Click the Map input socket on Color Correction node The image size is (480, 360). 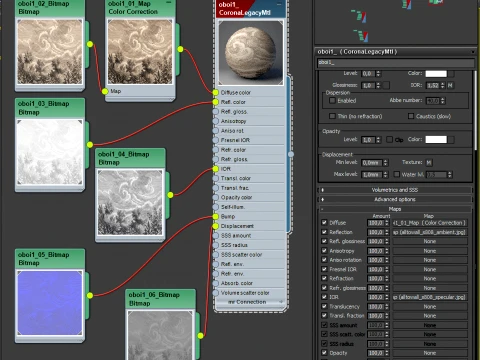[x=105, y=91]
